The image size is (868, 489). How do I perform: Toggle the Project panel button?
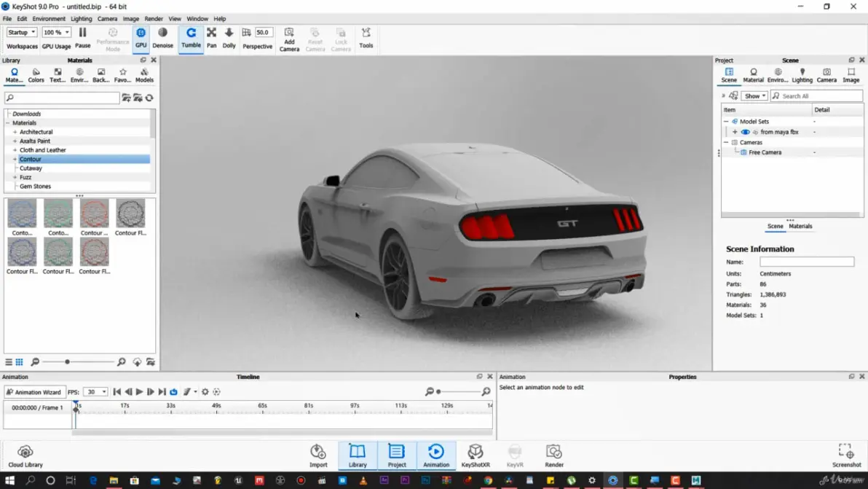tap(397, 456)
